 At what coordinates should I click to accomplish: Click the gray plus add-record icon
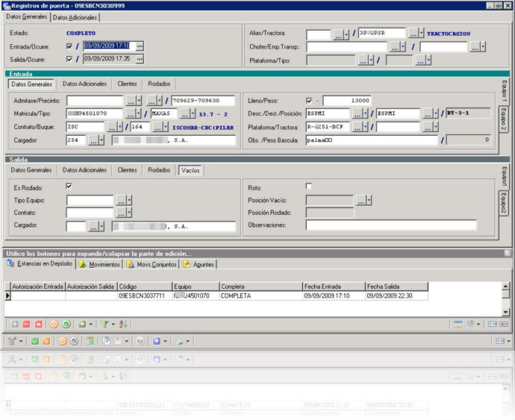tap(15, 325)
